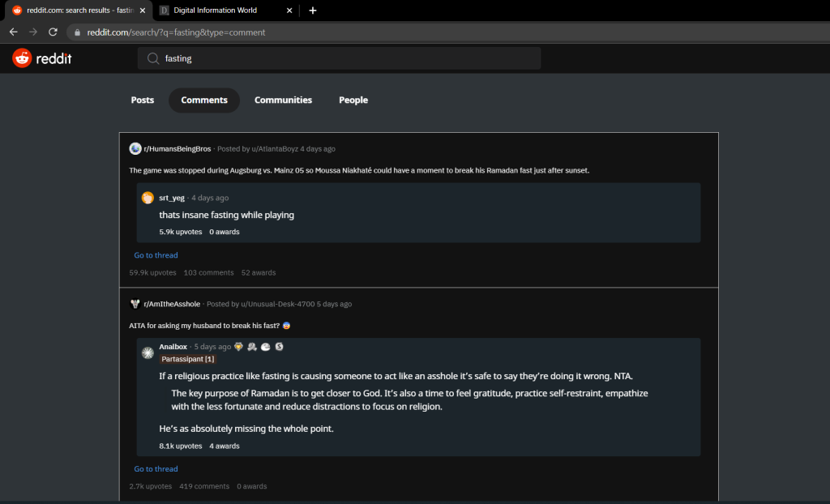Open the Communities search filter
The image size is (830, 504).
283,100
